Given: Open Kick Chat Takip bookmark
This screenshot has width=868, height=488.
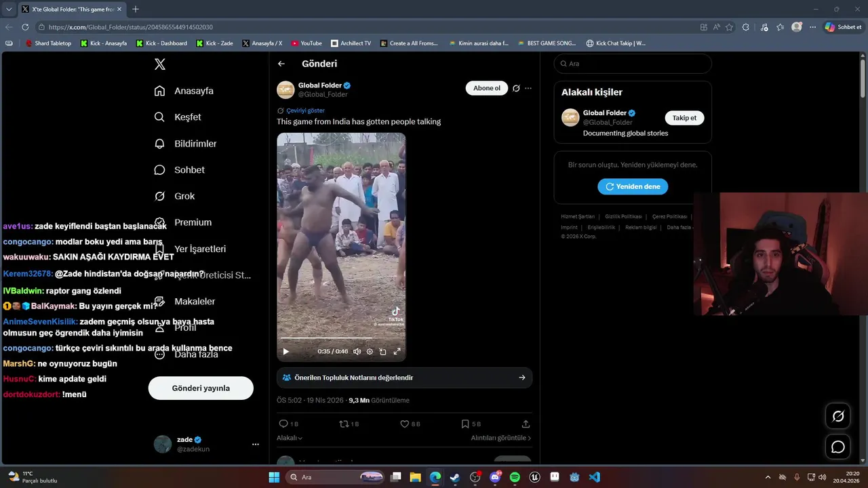Looking at the screenshot, I should pyautogui.click(x=616, y=43).
